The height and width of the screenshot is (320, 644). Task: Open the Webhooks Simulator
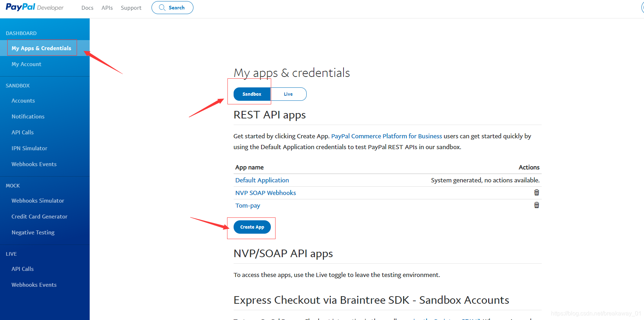(38, 200)
